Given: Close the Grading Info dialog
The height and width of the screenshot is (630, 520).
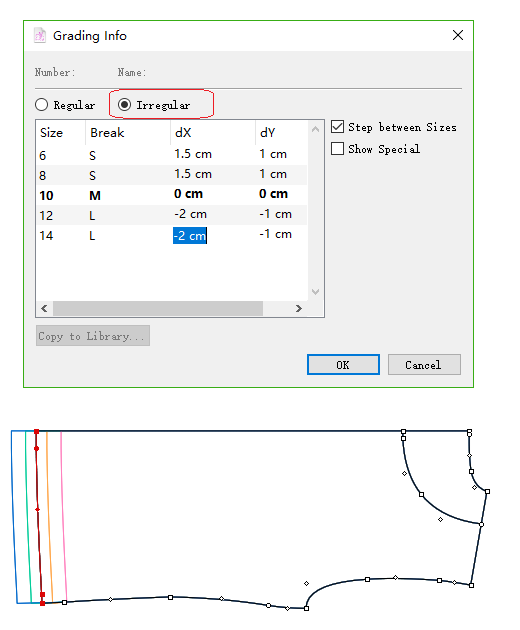Looking at the screenshot, I should click(x=458, y=35).
